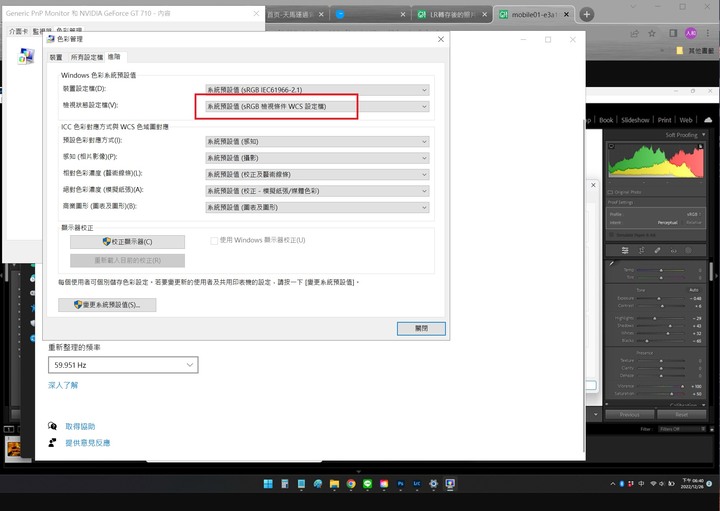Toggle Original Photo checkbox in Lightroom
Image resolution: width=720 pixels, height=511 pixels.
pyautogui.click(x=611, y=192)
